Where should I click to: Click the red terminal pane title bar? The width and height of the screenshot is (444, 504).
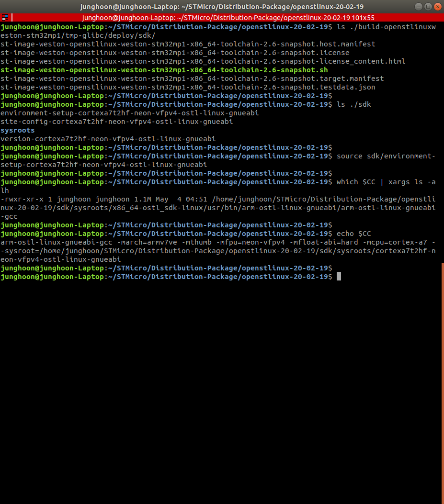point(228,18)
